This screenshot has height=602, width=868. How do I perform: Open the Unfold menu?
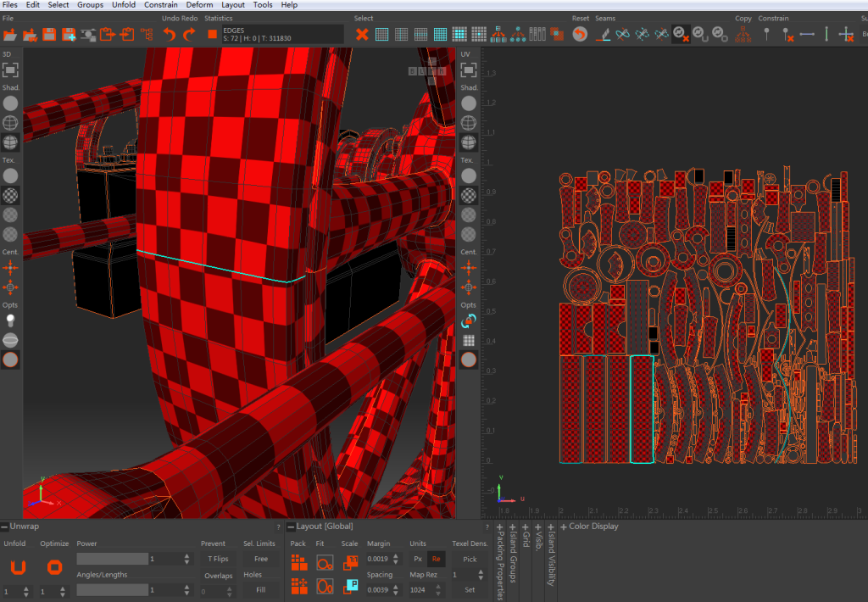coord(124,4)
